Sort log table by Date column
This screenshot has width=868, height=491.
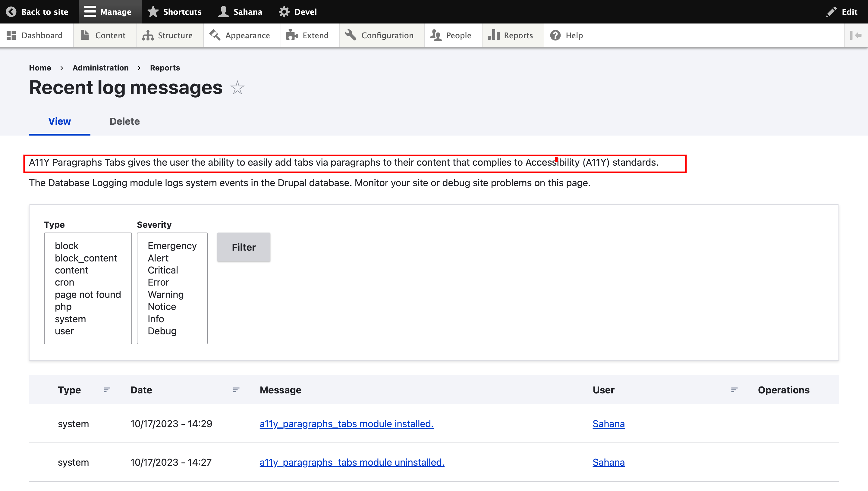click(141, 390)
